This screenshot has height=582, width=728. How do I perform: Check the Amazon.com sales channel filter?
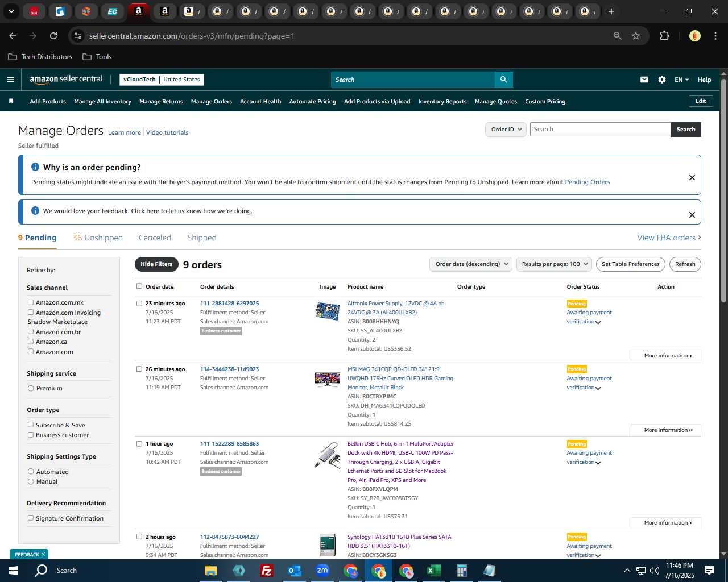coord(31,351)
